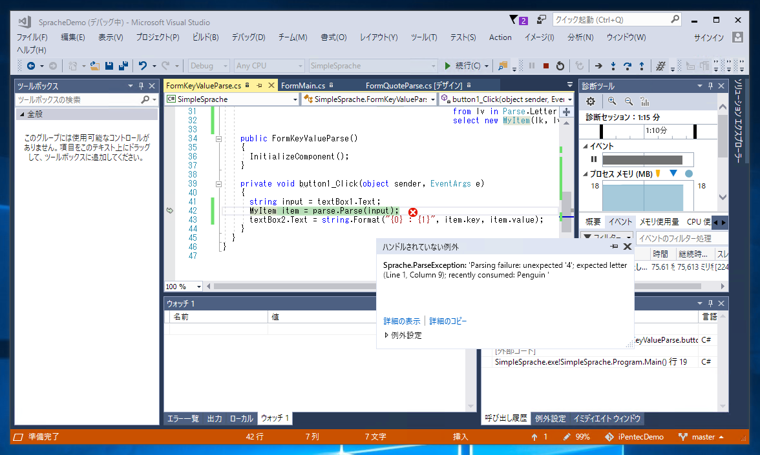760x455 pixels.
Task: Click inside the ツールボックスの検索 field
Action: tap(78, 100)
